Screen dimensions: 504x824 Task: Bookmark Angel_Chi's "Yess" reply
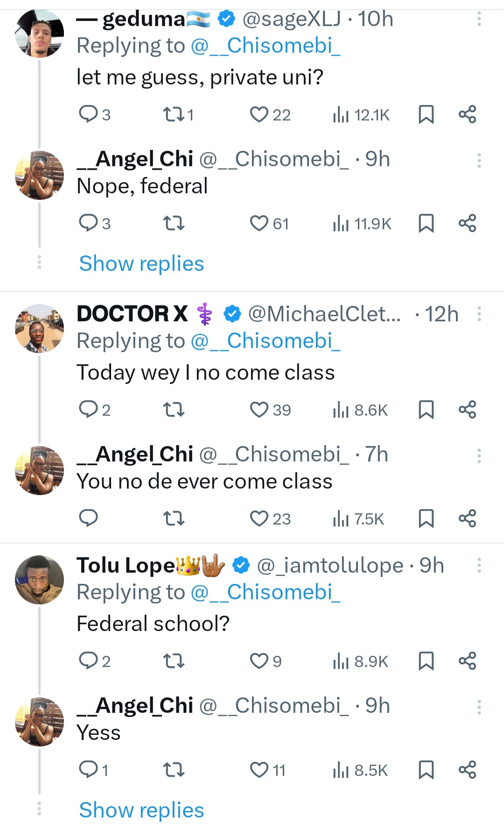(x=426, y=770)
